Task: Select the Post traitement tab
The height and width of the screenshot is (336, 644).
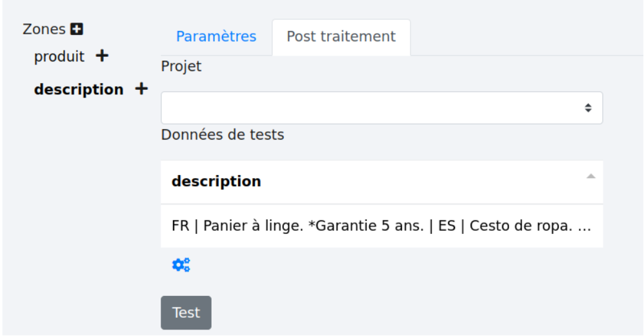Action: [341, 36]
